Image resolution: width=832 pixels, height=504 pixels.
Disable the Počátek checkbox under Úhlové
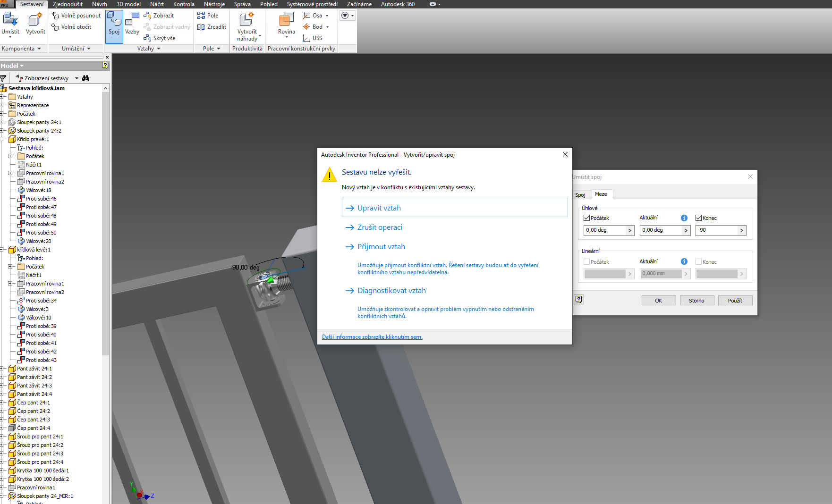click(586, 218)
